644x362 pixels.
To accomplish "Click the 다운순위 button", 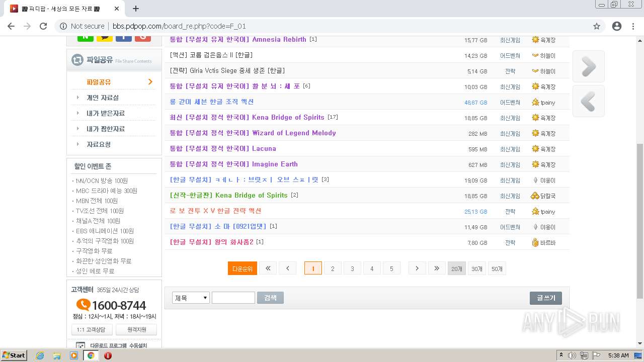I will pyautogui.click(x=243, y=268).
